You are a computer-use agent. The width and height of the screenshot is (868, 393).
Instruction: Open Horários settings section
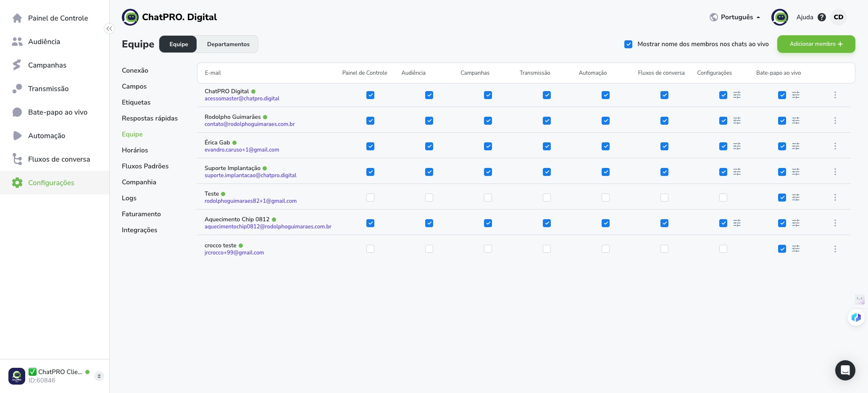pos(135,150)
